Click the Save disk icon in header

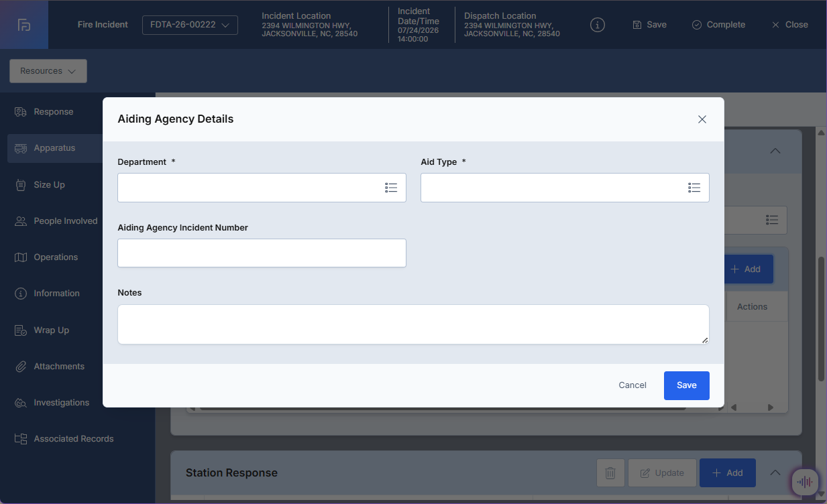coord(637,25)
